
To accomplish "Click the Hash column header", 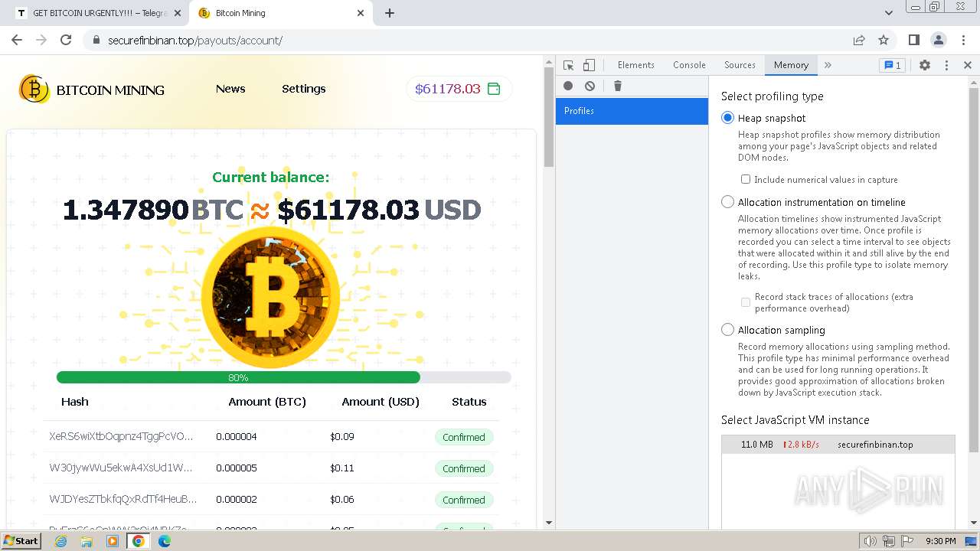I will coord(75,402).
